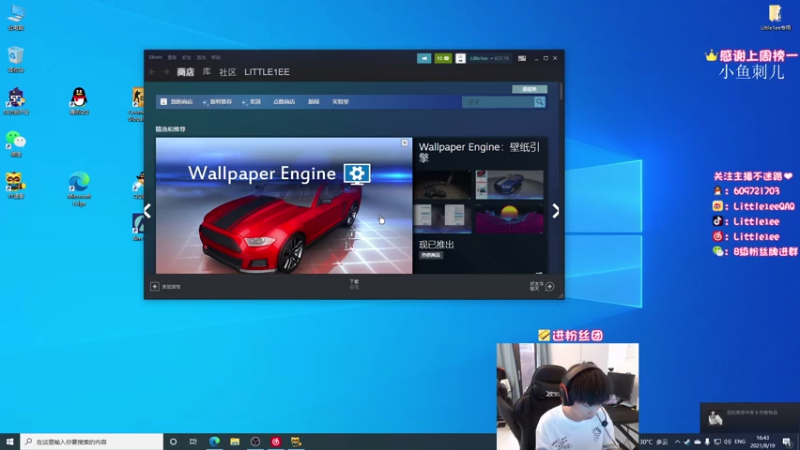This screenshot has height=450, width=800.
Task: Click the Steam store page scrollbar
Action: point(561,92)
